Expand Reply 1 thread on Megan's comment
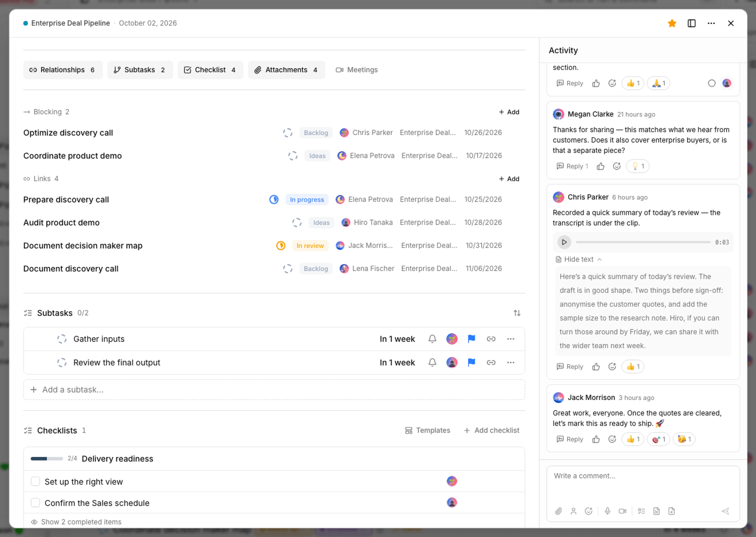756x537 pixels. pyautogui.click(x=573, y=166)
